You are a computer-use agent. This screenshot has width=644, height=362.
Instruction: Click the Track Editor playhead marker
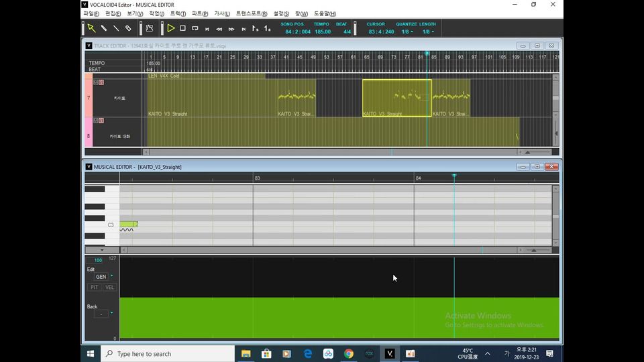pyautogui.click(x=427, y=54)
